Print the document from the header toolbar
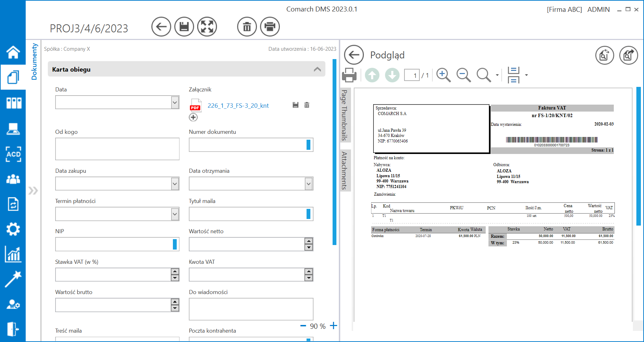The width and height of the screenshot is (644, 342). 270,27
